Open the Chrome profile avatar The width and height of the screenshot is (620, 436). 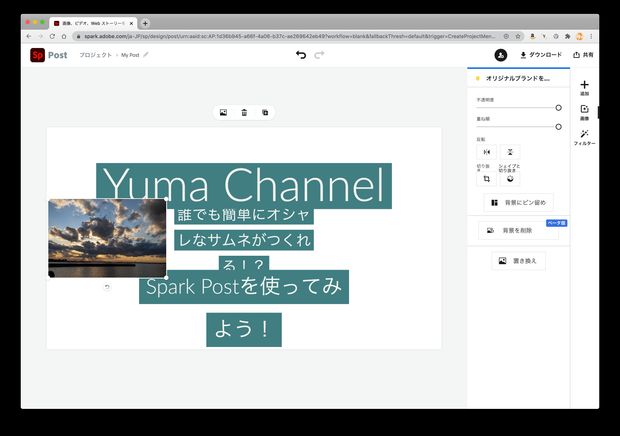click(580, 36)
